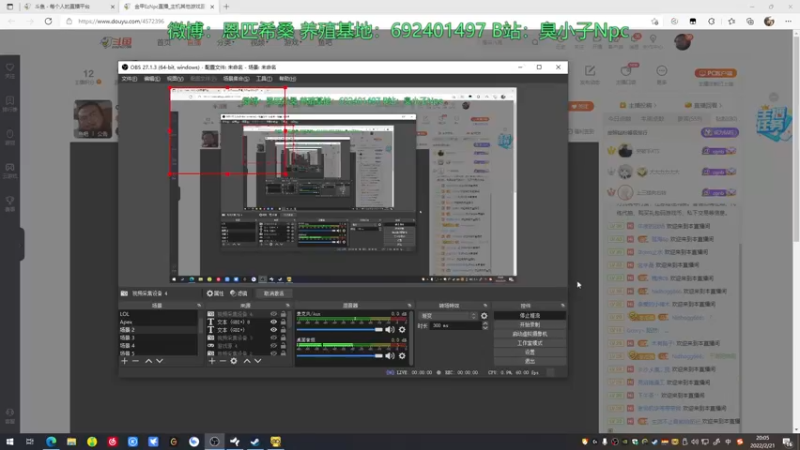Screen dimensions: 800x450
Task: Open the Douyu user avatar menu
Action: click(683, 42)
